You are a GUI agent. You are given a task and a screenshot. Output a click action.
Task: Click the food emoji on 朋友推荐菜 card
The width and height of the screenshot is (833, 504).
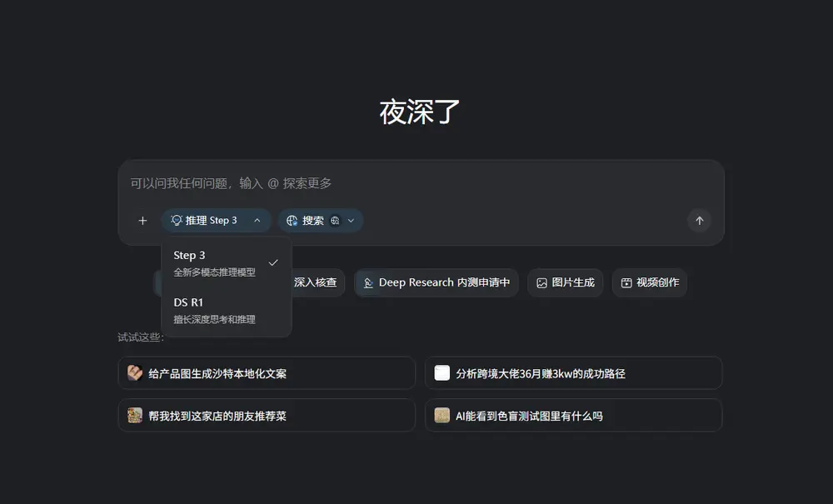(134, 415)
